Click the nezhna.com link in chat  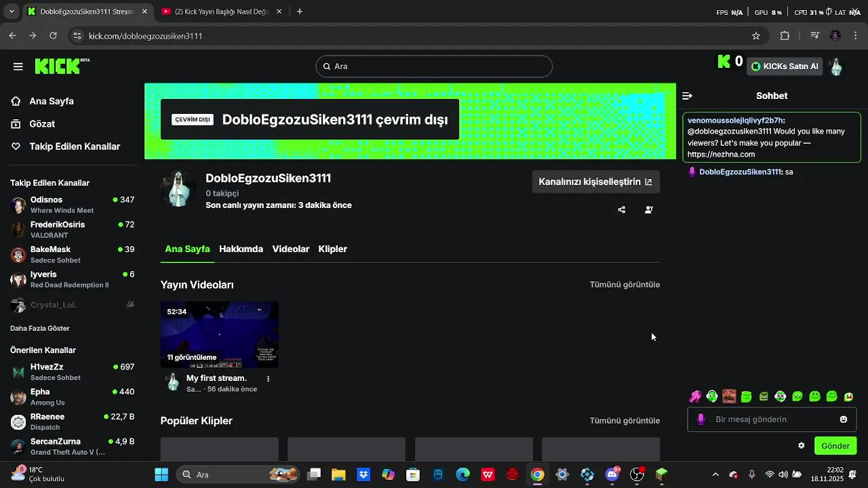(x=721, y=155)
